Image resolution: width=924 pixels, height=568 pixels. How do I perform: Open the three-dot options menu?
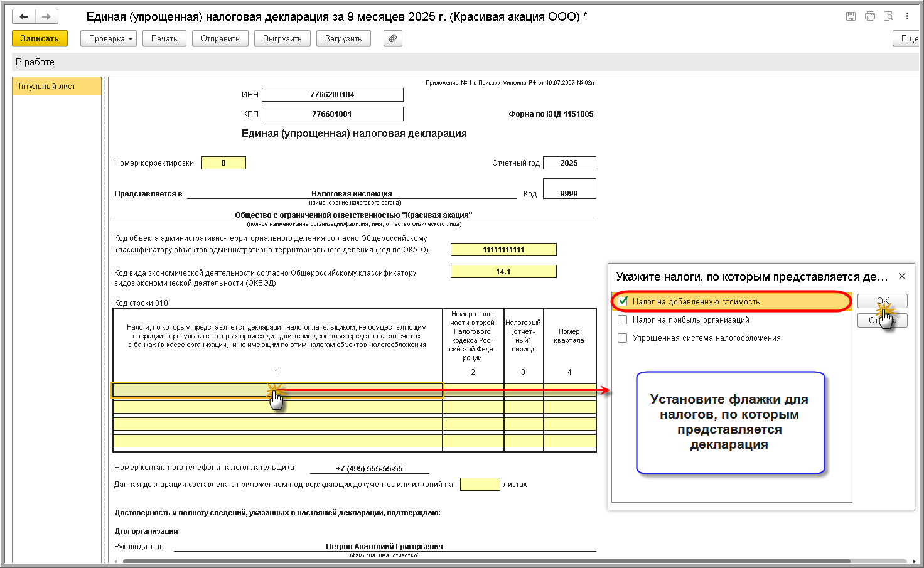(907, 16)
